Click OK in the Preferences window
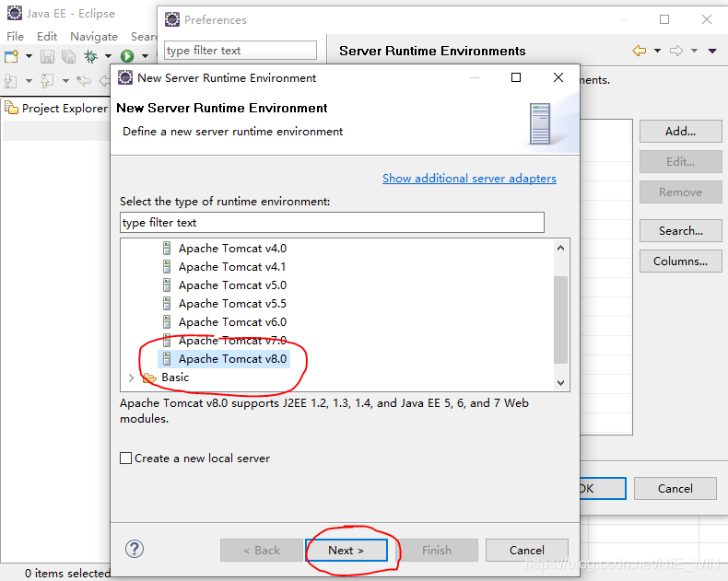Viewport: 728px width, 581px height. [603, 489]
